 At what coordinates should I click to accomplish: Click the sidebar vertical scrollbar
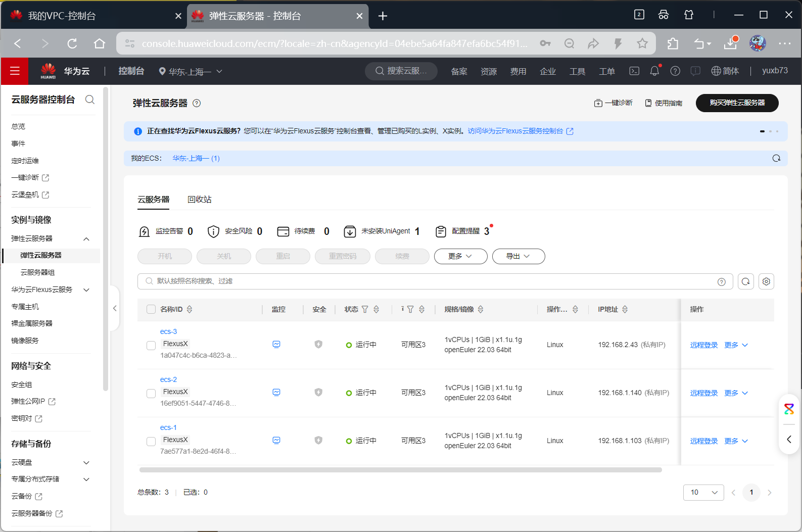coord(105,239)
